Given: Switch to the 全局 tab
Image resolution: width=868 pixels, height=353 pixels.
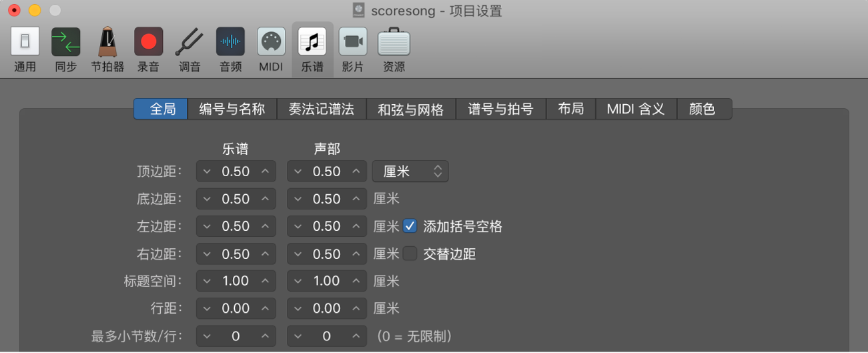Looking at the screenshot, I should [161, 109].
